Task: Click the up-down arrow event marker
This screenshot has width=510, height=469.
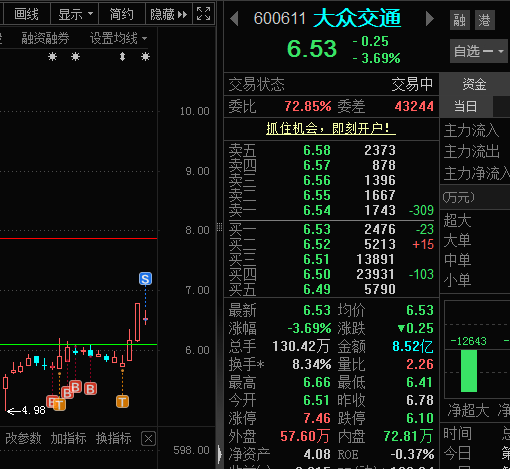Action: point(123,57)
